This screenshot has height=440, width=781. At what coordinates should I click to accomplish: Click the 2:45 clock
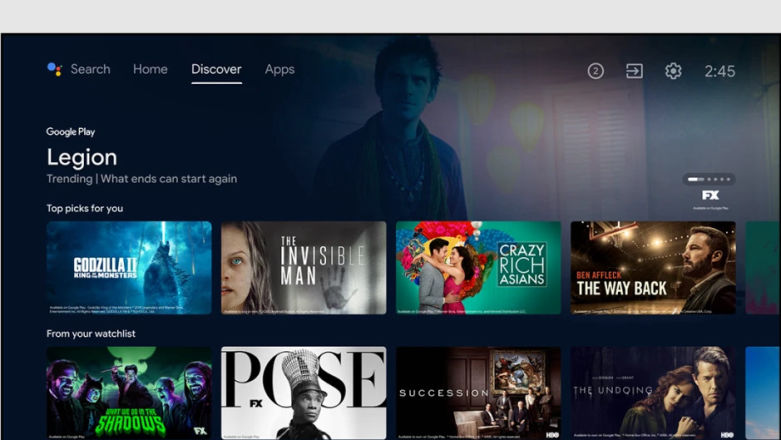(719, 71)
